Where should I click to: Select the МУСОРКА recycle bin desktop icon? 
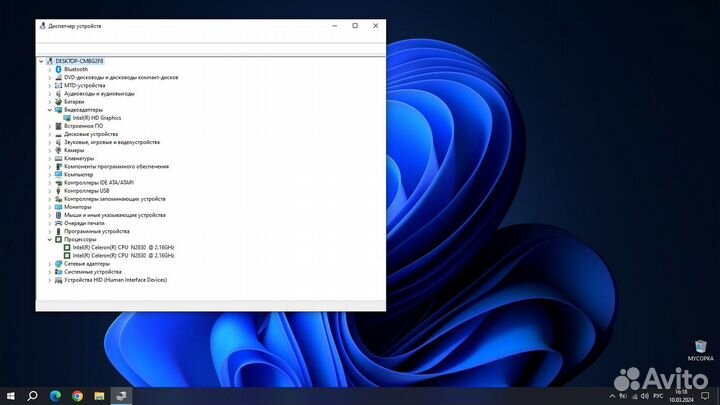700,350
